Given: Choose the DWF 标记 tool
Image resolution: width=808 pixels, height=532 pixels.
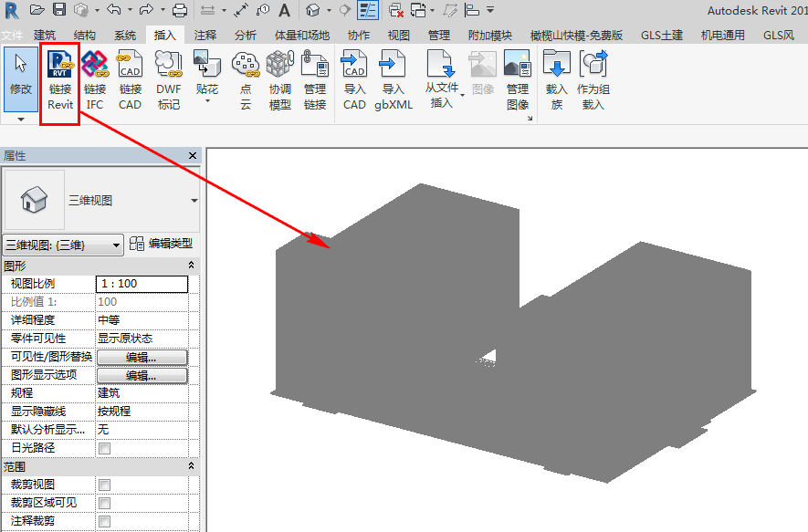Looking at the screenshot, I should tap(169, 81).
